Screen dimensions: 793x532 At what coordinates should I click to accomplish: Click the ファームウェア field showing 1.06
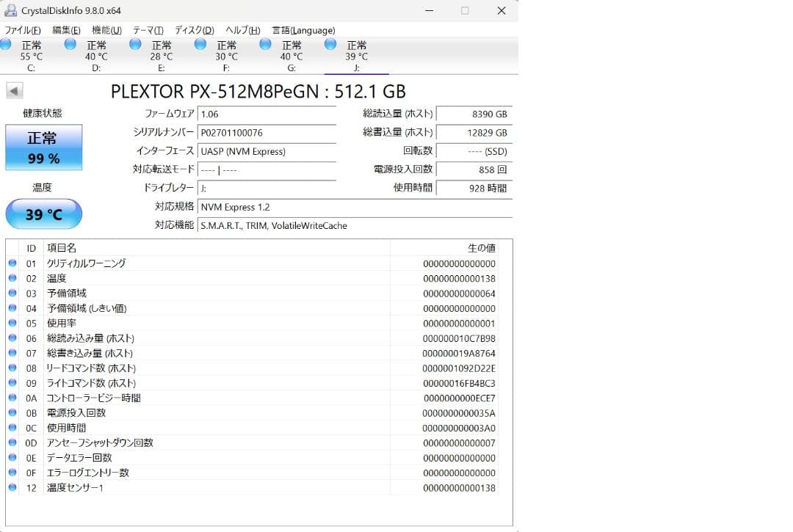pyautogui.click(x=267, y=114)
